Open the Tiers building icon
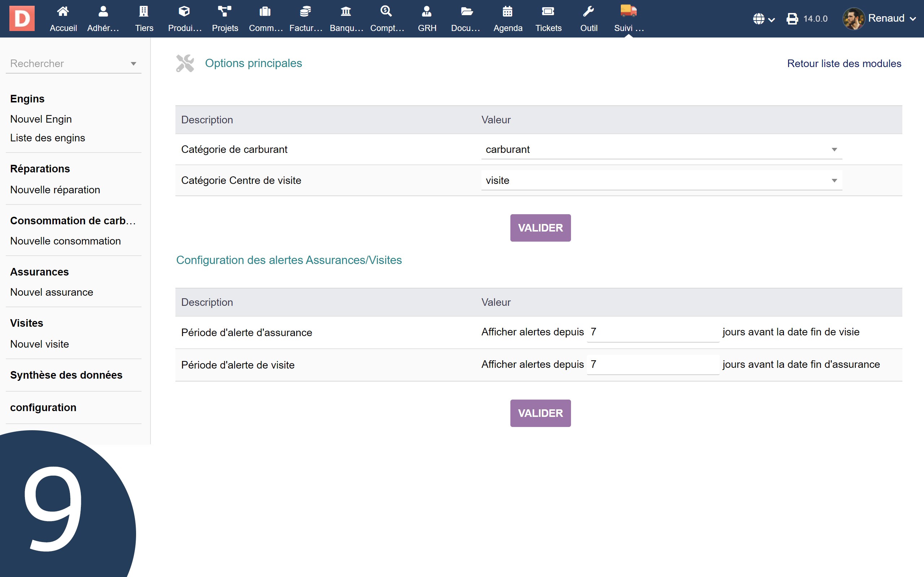Image resolution: width=924 pixels, height=577 pixels. click(x=144, y=12)
